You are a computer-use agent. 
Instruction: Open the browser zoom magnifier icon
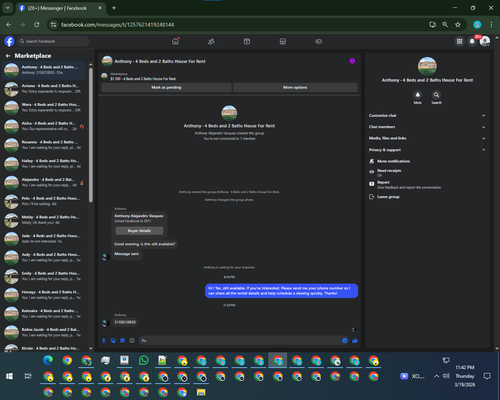tap(445, 25)
